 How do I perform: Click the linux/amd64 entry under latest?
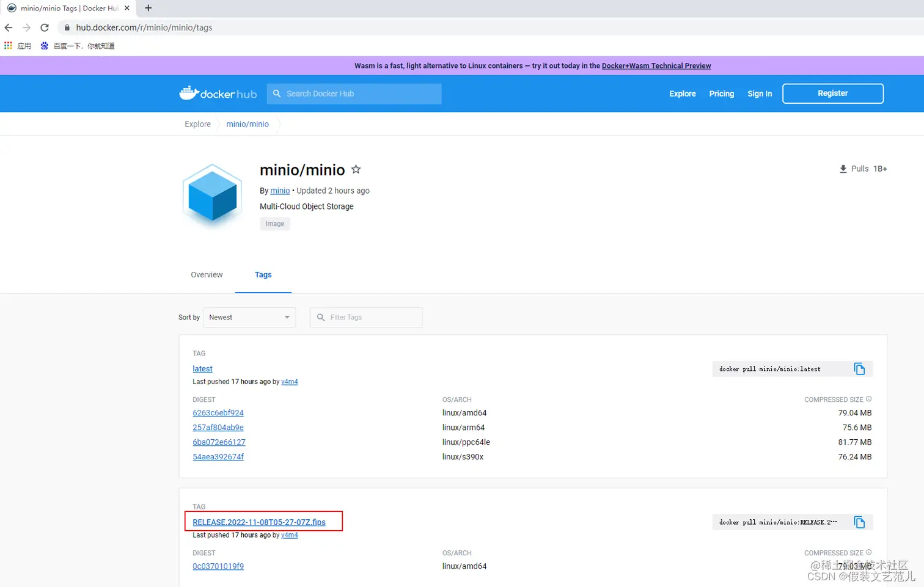(x=464, y=413)
